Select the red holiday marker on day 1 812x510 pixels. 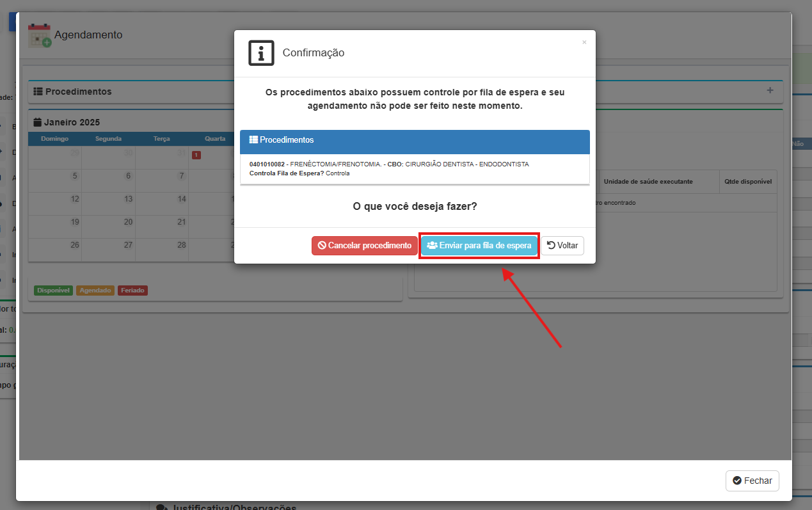[x=196, y=155]
